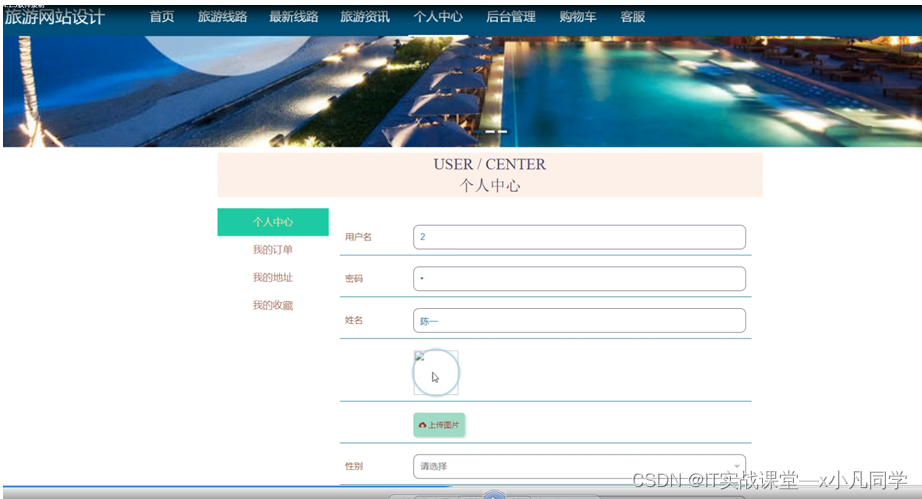Focus the 密码 password field
The image size is (922, 499).
pos(579,279)
